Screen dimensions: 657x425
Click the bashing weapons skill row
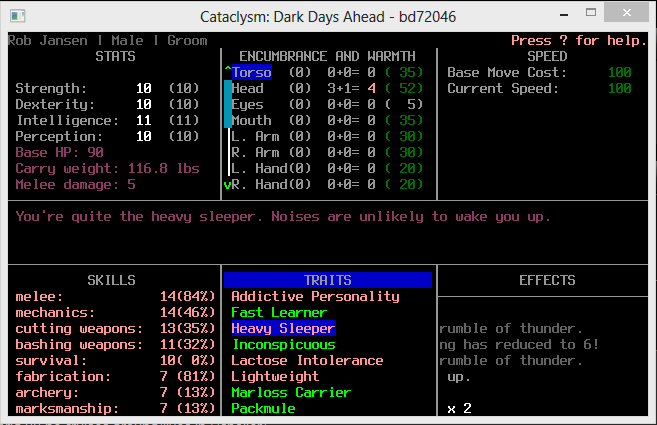(115, 344)
